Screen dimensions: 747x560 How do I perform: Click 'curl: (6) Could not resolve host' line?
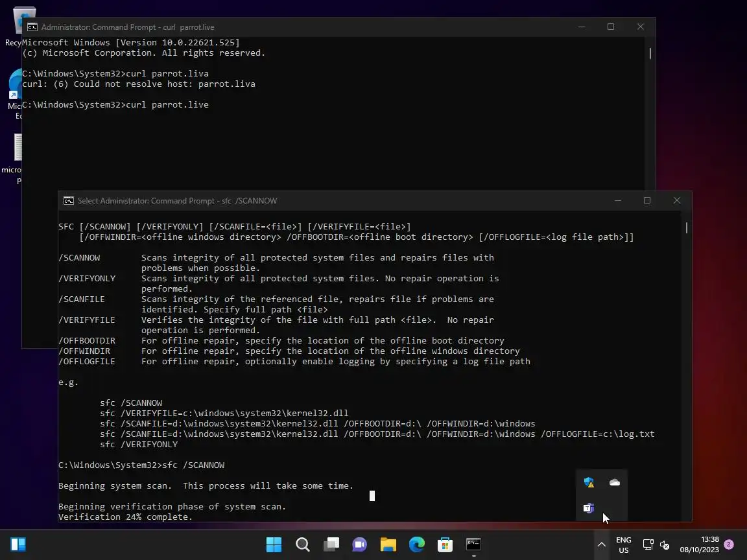139,84
